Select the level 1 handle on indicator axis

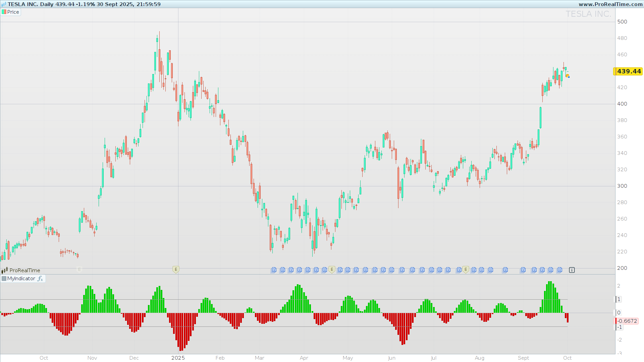[619, 299]
